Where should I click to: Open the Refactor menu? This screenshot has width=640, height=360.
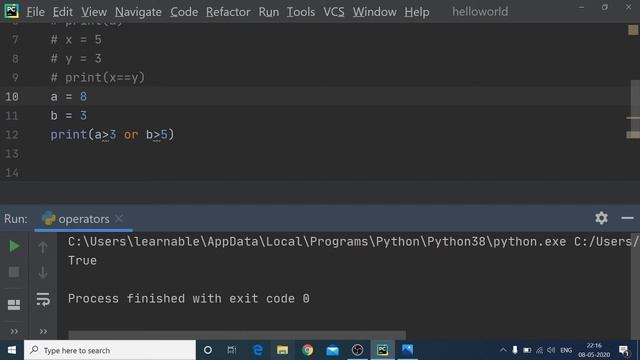[228, 12]
